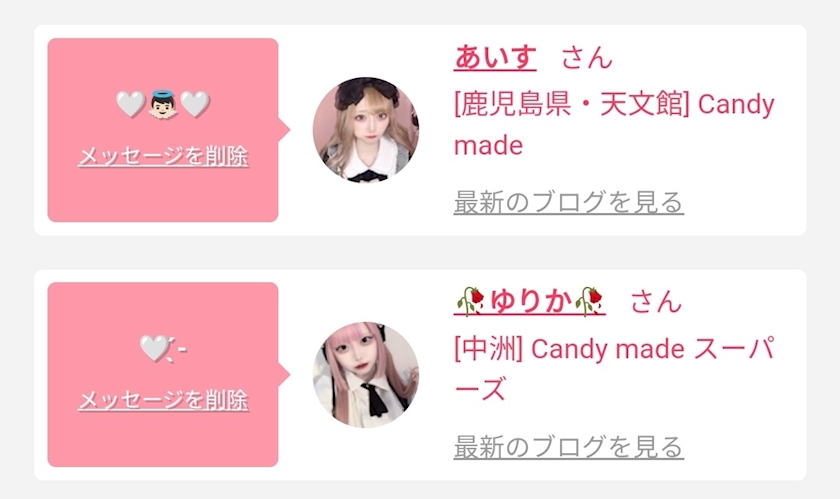Open あいす profile name link

pos(495,57)
